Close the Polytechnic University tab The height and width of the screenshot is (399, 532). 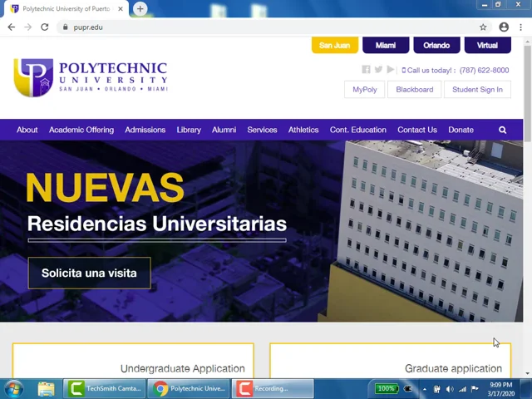[121, 9]
